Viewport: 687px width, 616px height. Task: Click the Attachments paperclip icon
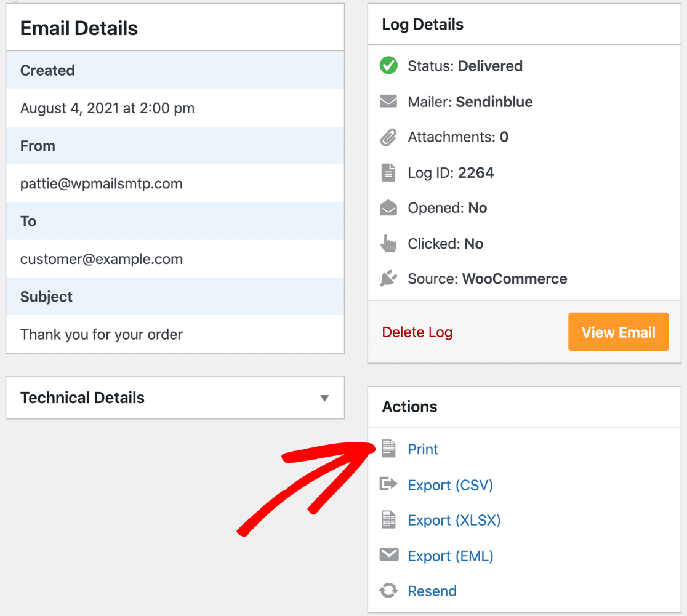(388, 137)
